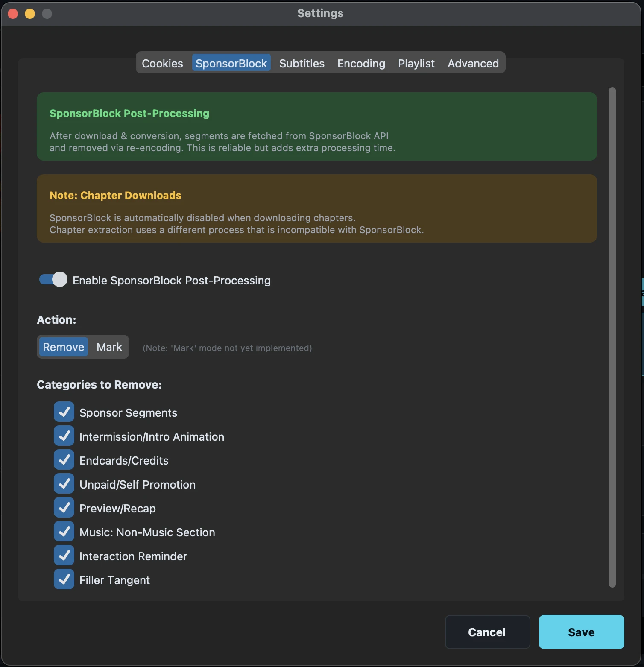Toggle the Filler Tangent checkbox
This screenshot has height=667, width=644.
click(64, 579)
